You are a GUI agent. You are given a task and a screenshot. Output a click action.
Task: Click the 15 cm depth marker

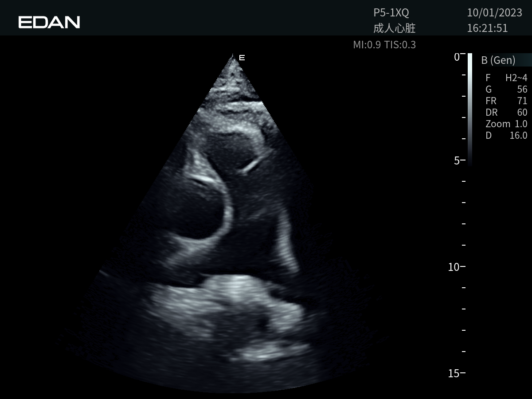coord(454,373)
